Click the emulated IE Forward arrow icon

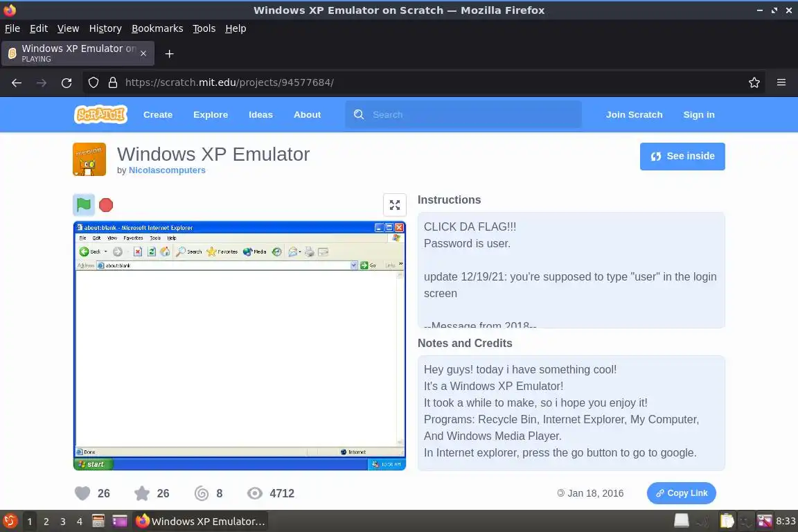point(118,251)
